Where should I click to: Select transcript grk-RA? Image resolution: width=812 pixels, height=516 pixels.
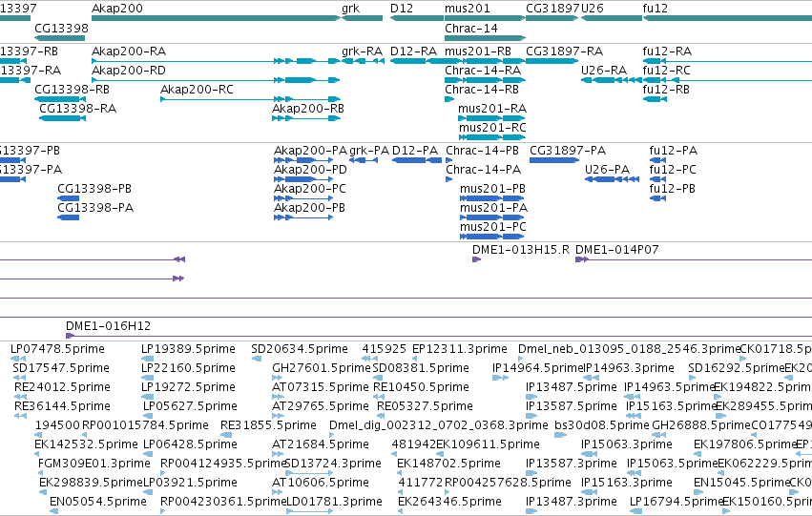coord(363,61)
